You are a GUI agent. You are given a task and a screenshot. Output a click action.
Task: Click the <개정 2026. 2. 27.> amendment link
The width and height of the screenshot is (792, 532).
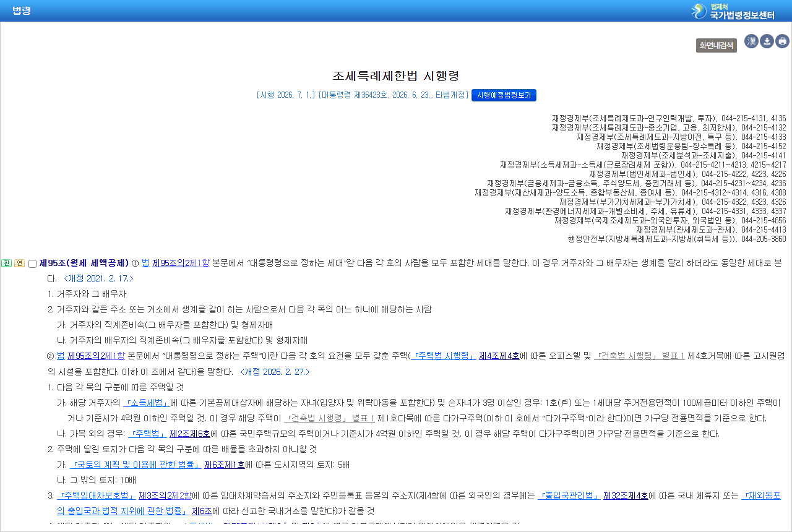(x=275, y=372)
